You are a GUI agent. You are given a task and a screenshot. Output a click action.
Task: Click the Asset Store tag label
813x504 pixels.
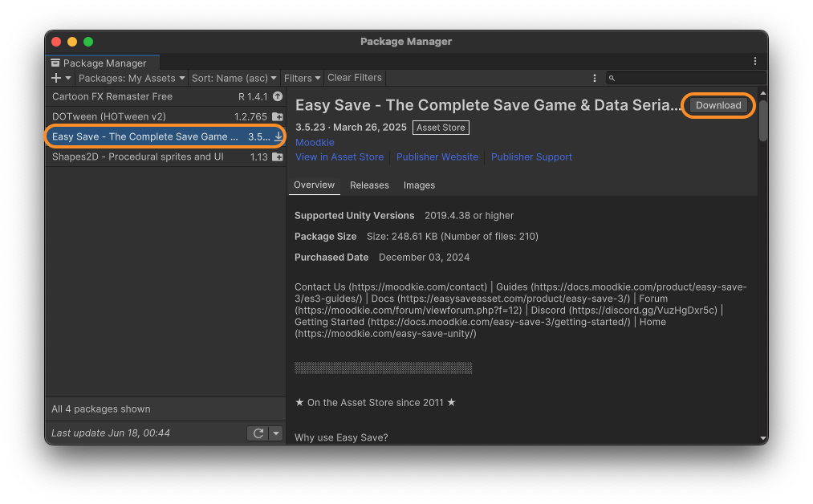[x=441, y=128]
